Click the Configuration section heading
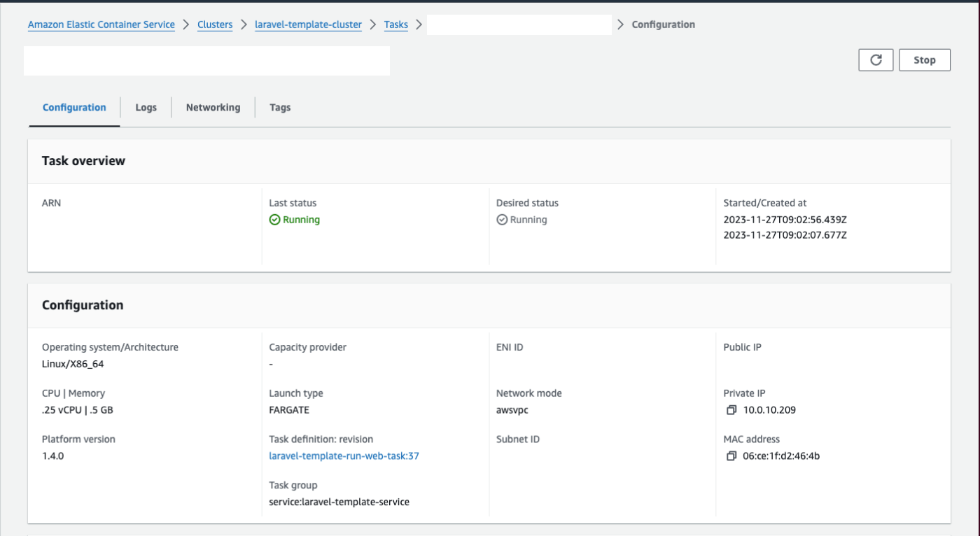 pos(83,305)
